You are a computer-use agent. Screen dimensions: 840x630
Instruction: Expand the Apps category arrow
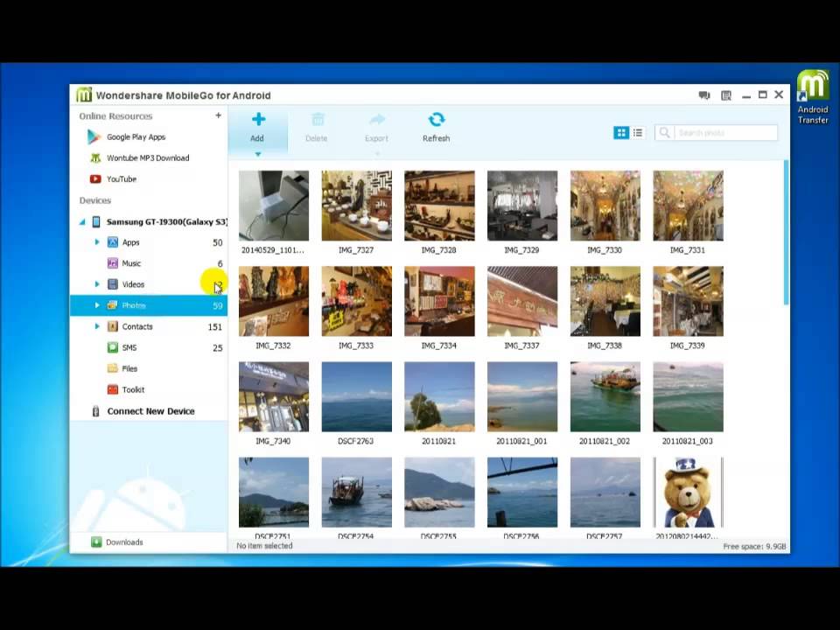(x=97, y=242)
